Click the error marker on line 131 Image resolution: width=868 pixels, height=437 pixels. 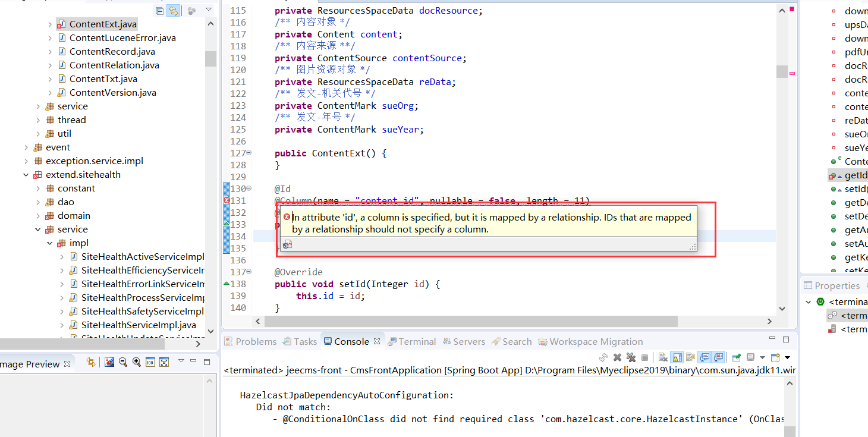coord(227,200)
